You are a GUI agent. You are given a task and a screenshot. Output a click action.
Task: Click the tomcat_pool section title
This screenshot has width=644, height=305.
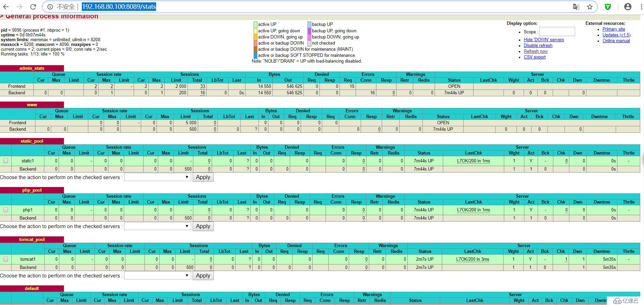[32, 240]
